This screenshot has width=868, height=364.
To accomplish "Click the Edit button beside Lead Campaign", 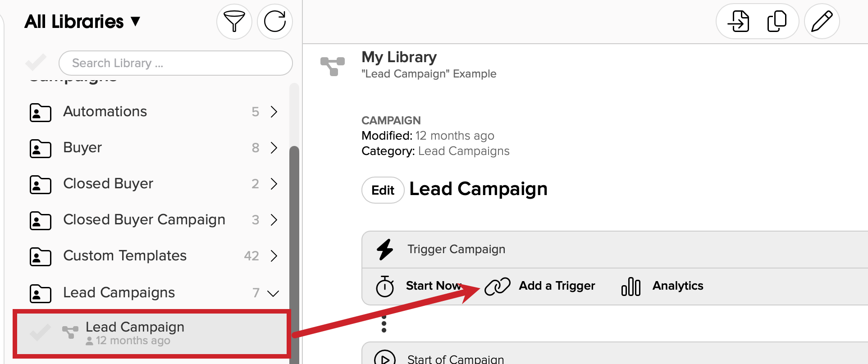I will point(383,190).
